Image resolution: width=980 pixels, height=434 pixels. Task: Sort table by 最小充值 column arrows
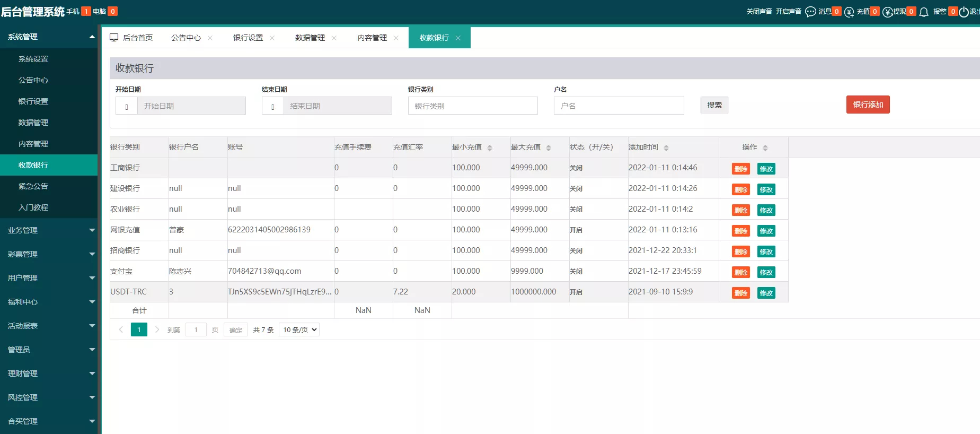click(x=490, y=147)
